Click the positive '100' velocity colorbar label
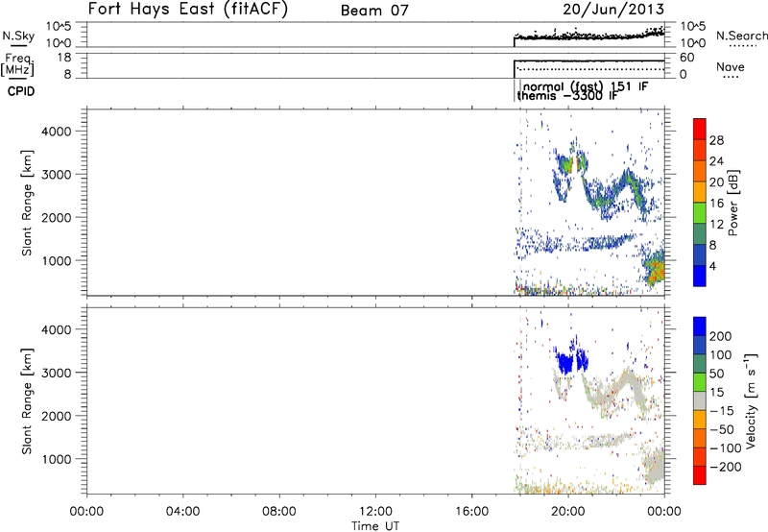Screen dimensions: 768x532 721,355
